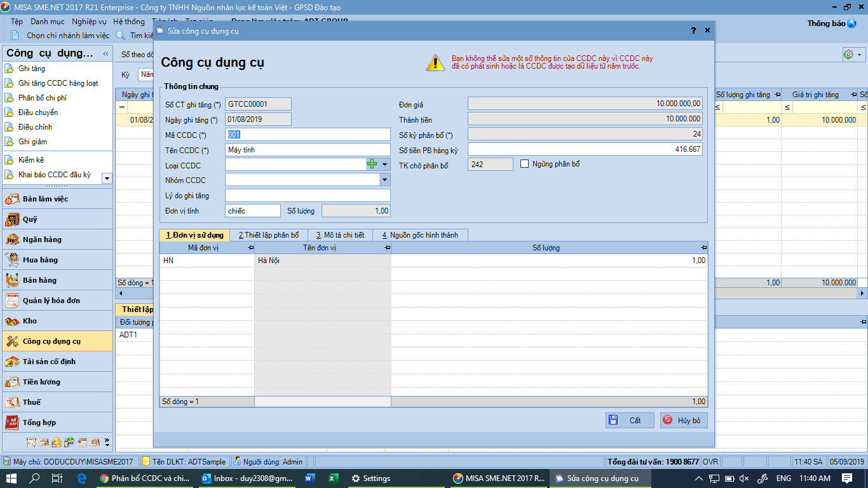Switch to the Nguồn gốc hình thành tab

[420, 235]
